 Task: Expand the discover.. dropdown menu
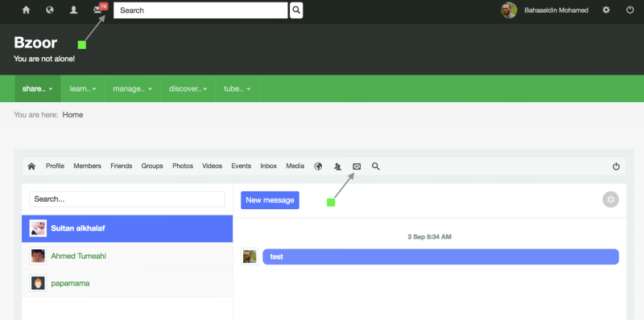coord(188,88)
